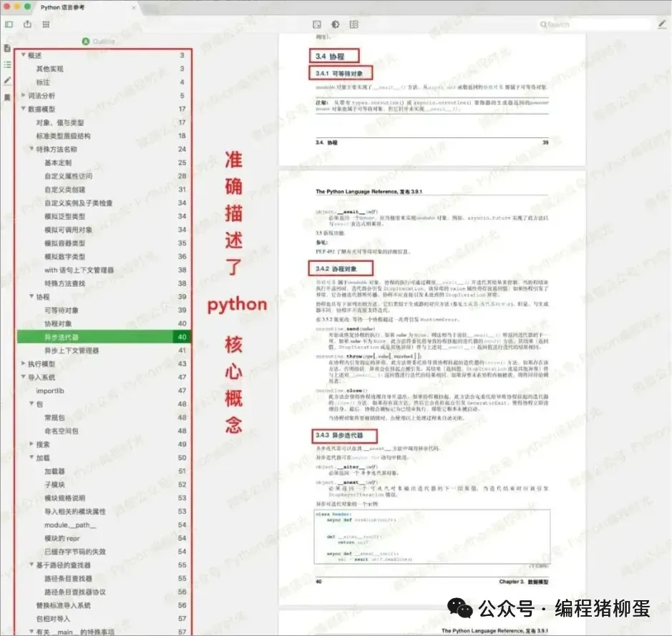Open 常规包 outline entry
Image resolution: width=672 pixels, height=636 pixels.
[54, 418]
